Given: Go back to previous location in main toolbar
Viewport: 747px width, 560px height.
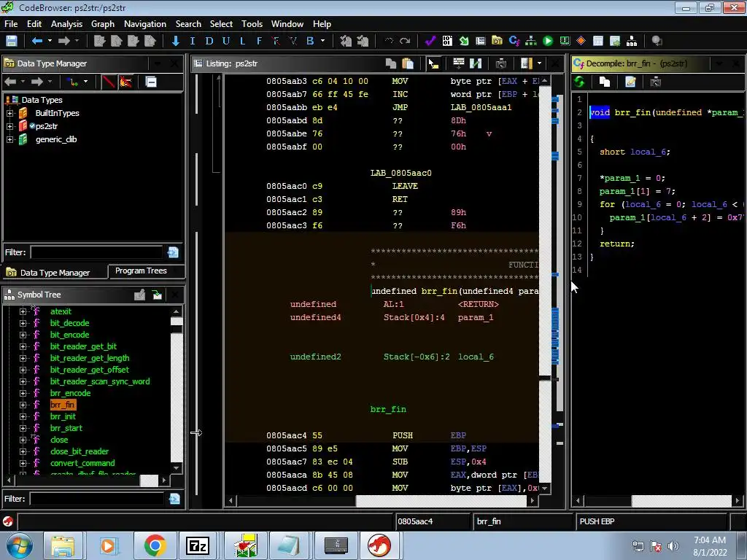Looking at the screenshot, I should pos(36,41).
